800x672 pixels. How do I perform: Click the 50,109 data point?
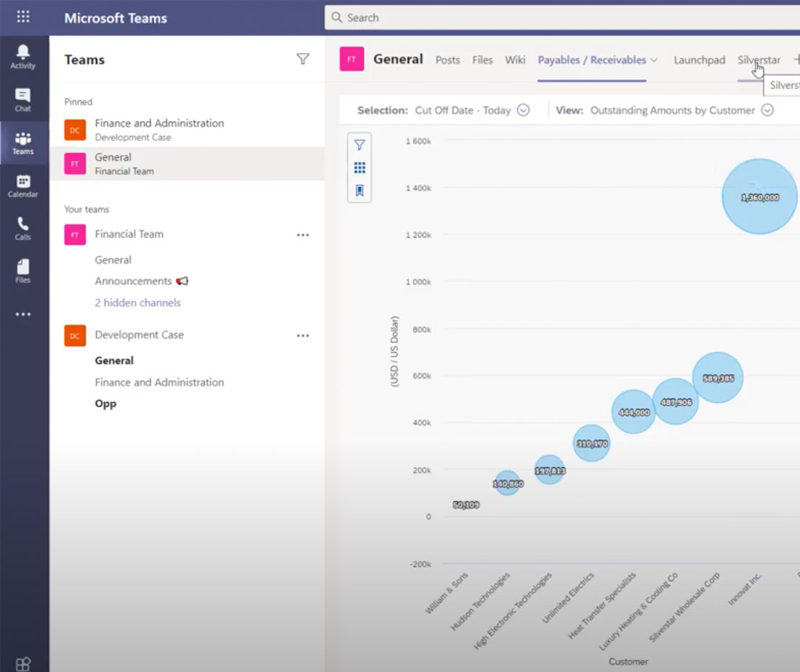[x=465, y=504]
